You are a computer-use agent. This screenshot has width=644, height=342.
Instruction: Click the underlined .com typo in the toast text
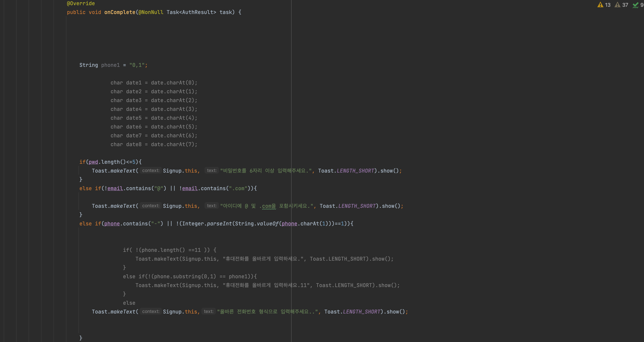(x=267, y=206)
